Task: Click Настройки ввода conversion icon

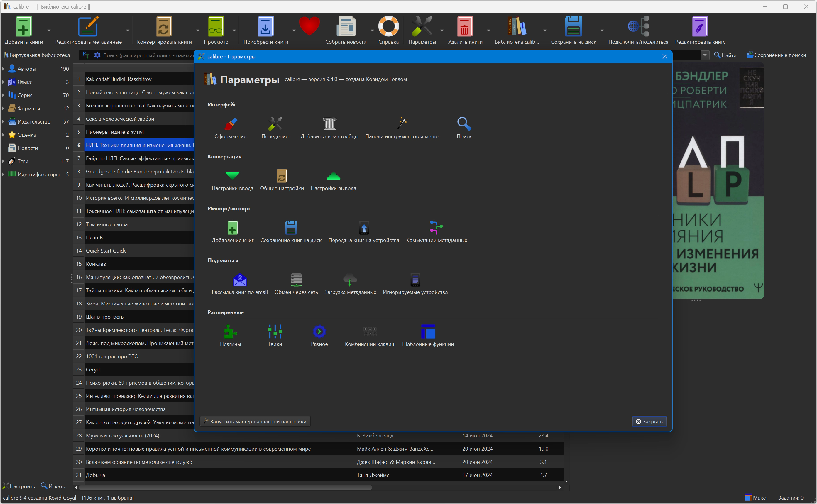Action: 232,180
